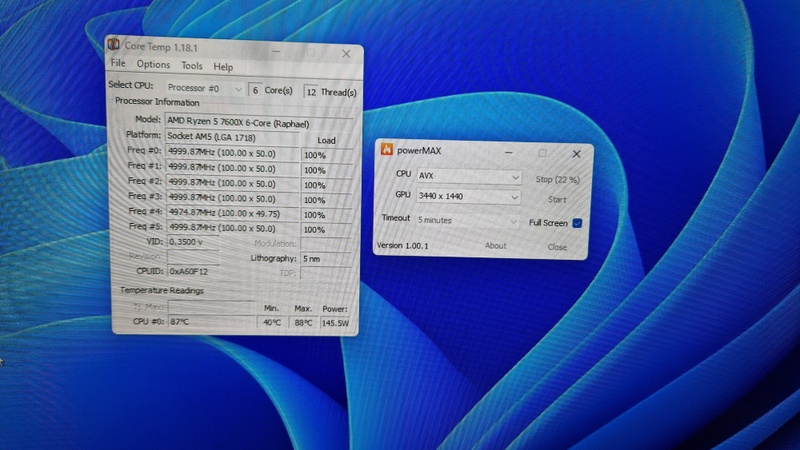The image size is (800, 450).
Task: Click the VID value 0.3500 v
Action: click(x=193, y=242)
